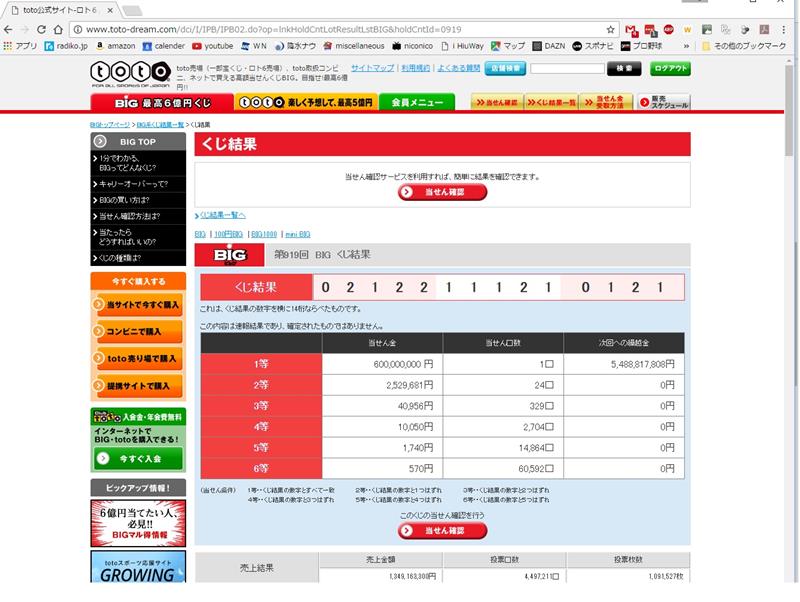This screenshot has height=602, width=800.
Task: Open BIG TOP in the sidebar
Action: click(138, 141)
